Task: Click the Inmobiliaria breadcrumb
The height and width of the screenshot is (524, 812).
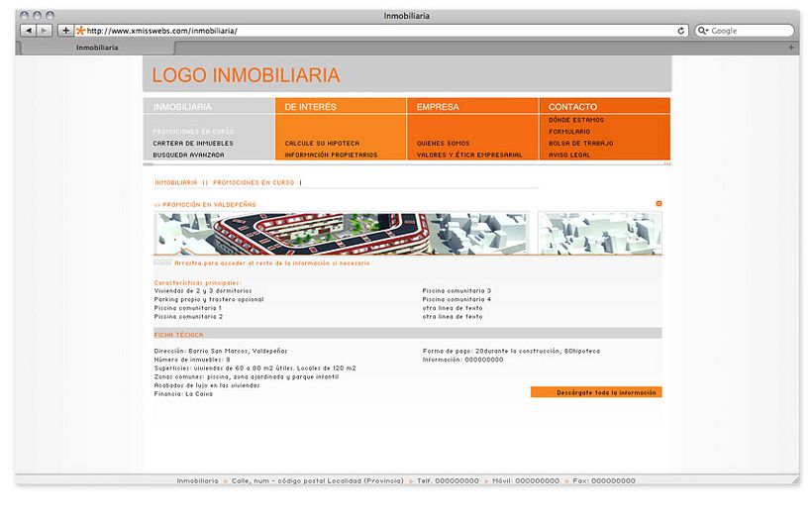Action: (176, 183)
